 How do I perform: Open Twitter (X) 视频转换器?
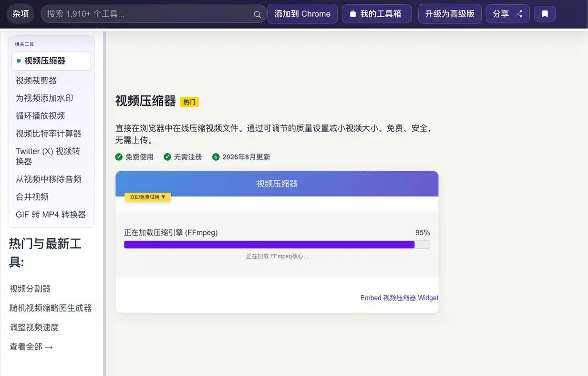pos(48,156)
